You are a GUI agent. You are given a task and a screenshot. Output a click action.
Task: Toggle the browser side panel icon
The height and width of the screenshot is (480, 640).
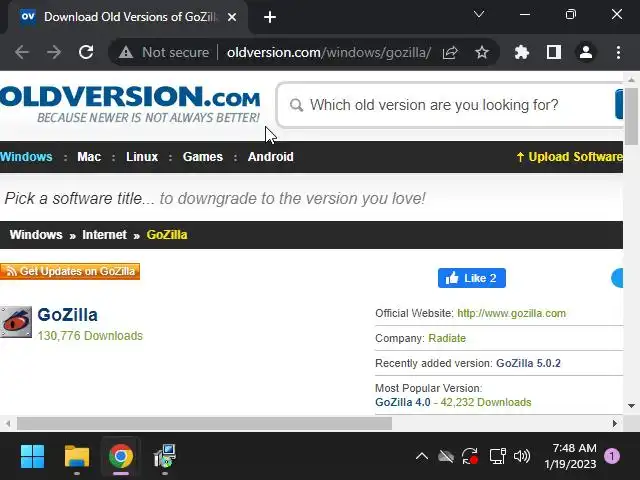pyautogui.click(x=554, y=52)
